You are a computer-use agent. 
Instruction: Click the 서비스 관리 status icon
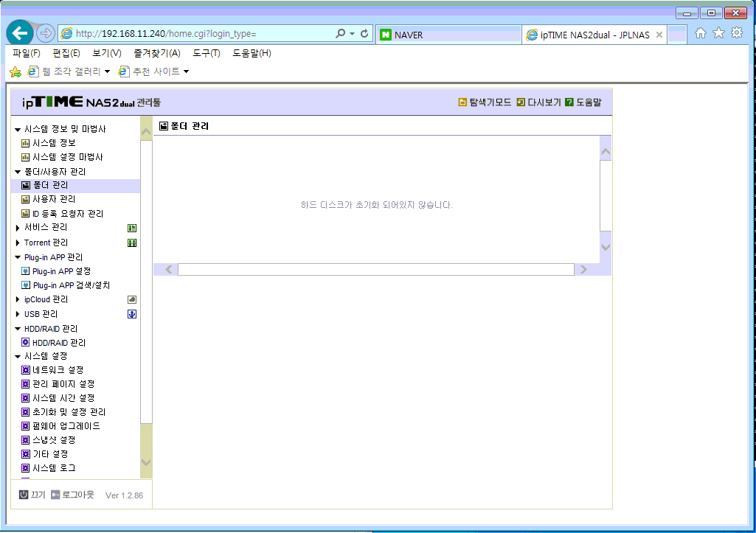point(131,228)
